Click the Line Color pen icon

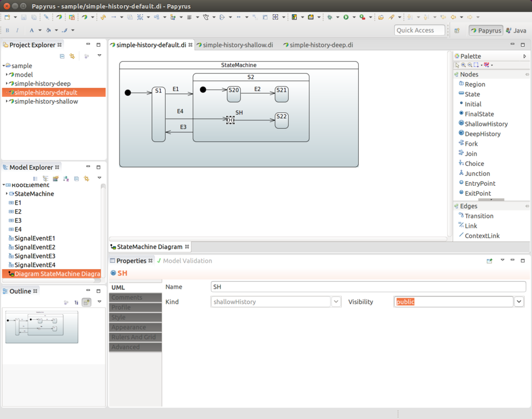point(64,30)
